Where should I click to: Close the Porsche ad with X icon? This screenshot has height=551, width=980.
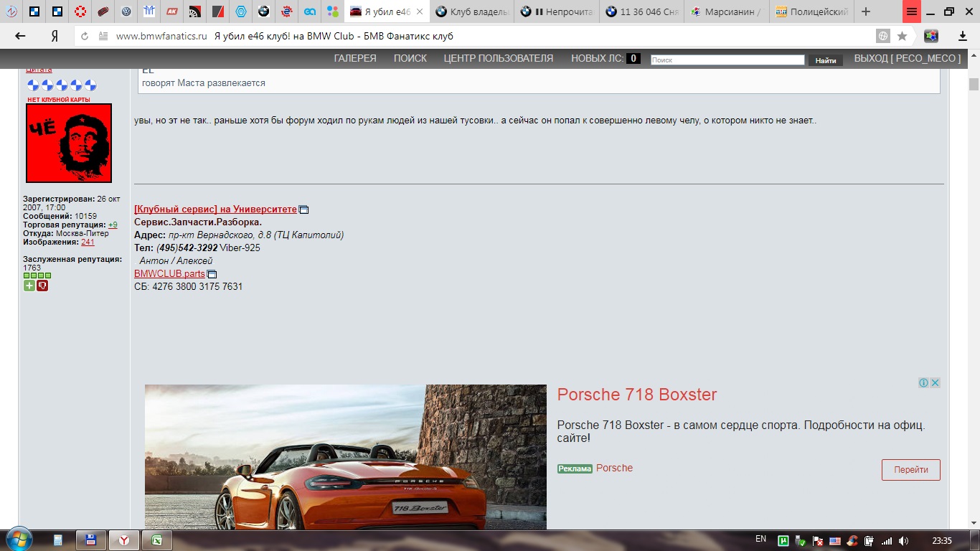click(935, 383)
